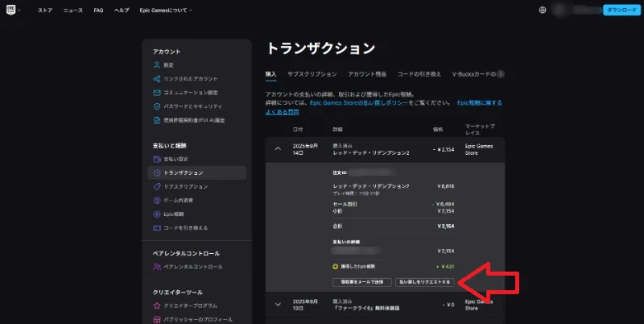644x324 pixels.
Task: Click the + ¥431 rewards amount
Action: (445, 267)
